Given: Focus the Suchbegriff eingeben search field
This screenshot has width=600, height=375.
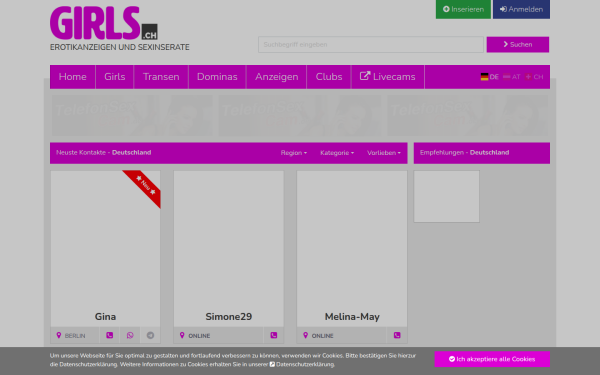Looking at the screenshot, I should pos(371,44).
